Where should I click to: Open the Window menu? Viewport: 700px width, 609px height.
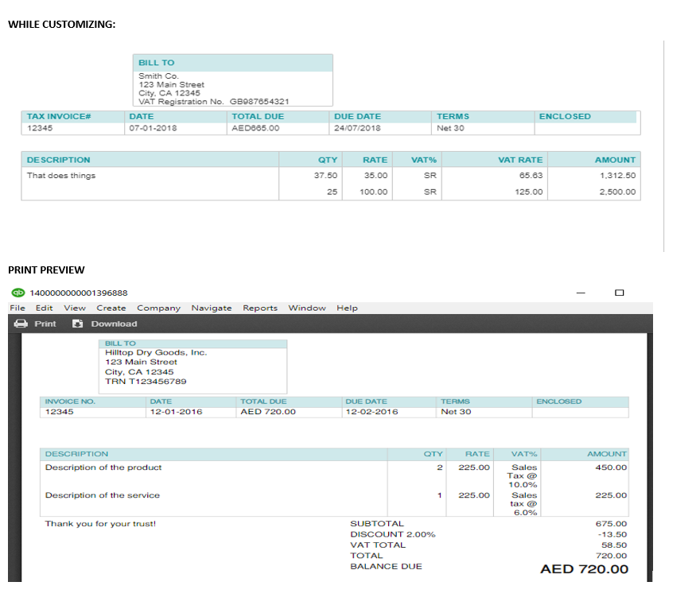tap(307, 308)
